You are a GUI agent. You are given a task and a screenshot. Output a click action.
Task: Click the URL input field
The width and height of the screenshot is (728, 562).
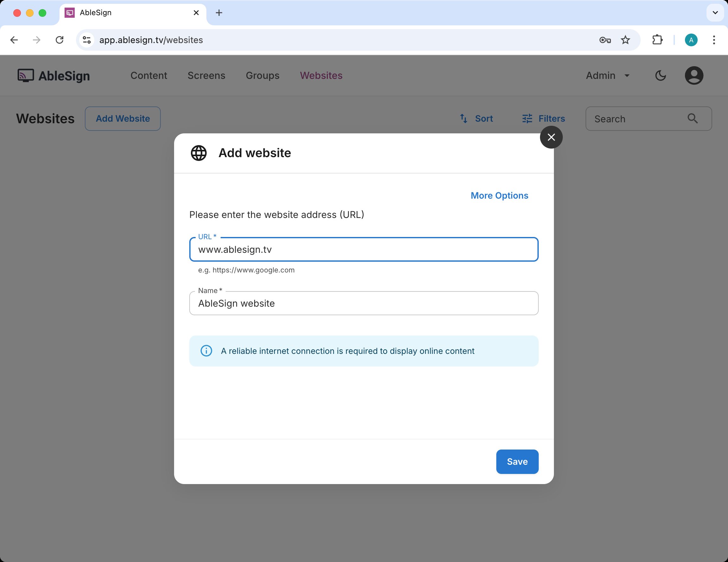(363, 250)
